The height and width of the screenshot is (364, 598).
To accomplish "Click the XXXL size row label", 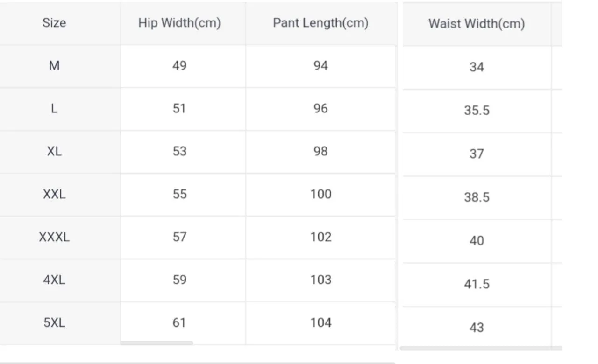I will [x=54, y=238].
